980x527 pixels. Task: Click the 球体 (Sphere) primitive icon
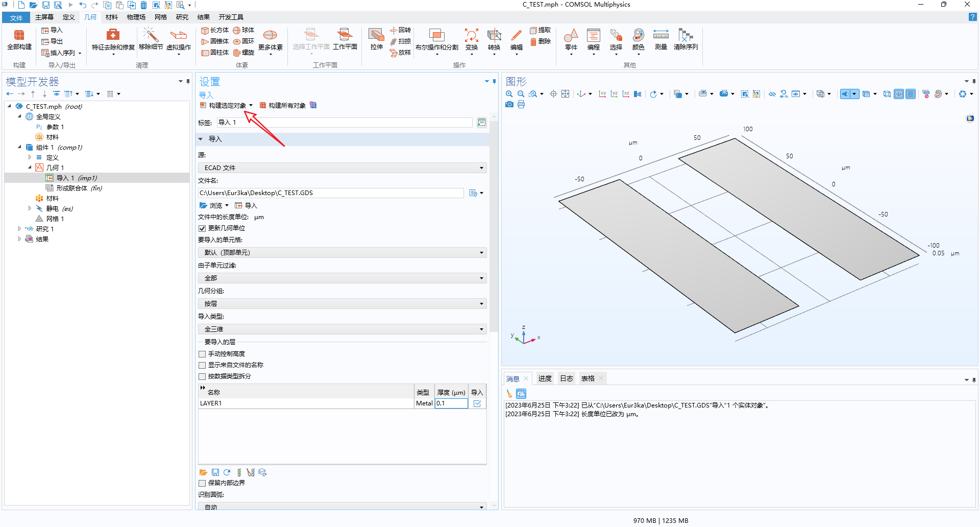point(243,30)
